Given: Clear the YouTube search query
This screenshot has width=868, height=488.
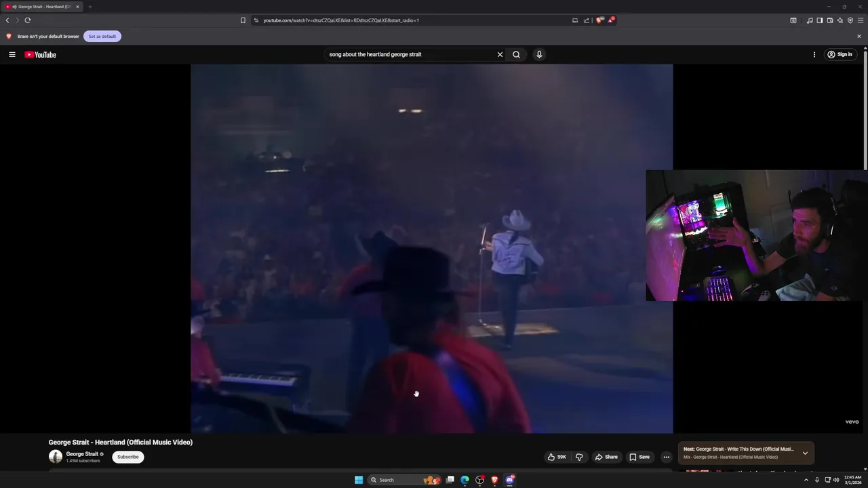Looking at the screenshot, I should (x=500, y=54).
